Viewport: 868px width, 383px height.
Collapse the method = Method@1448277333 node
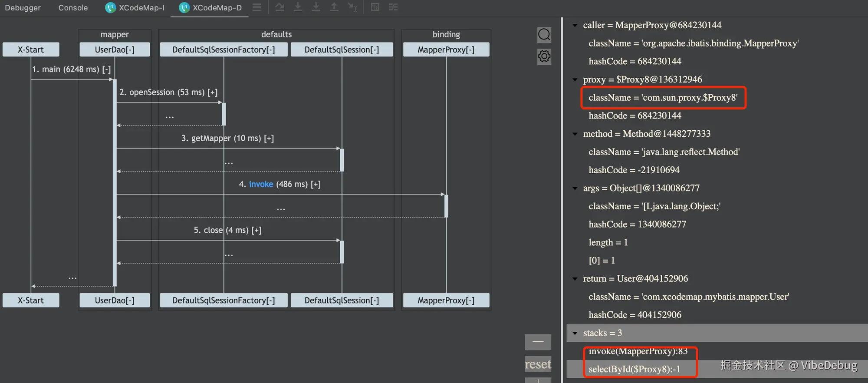(575, 134)
